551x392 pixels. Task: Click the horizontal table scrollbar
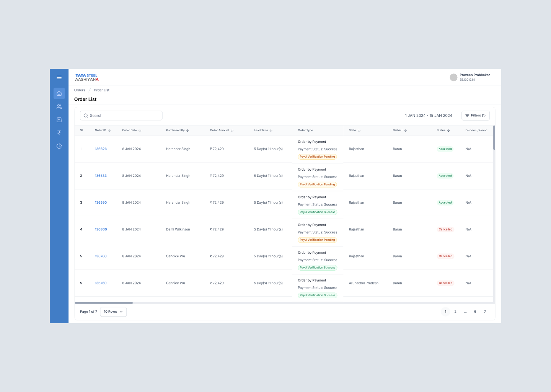coord(104,303)
